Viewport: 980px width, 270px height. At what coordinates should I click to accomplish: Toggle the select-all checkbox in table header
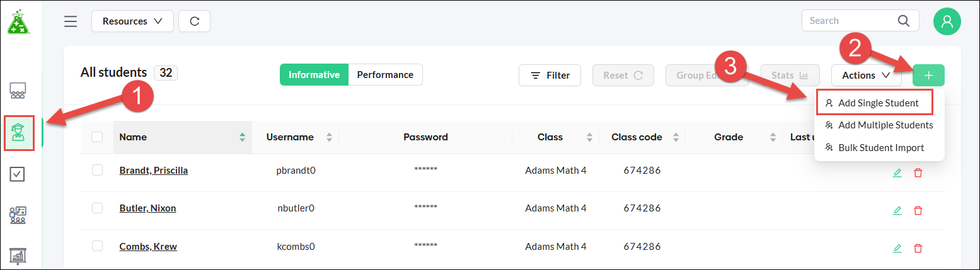coord(98,137)
